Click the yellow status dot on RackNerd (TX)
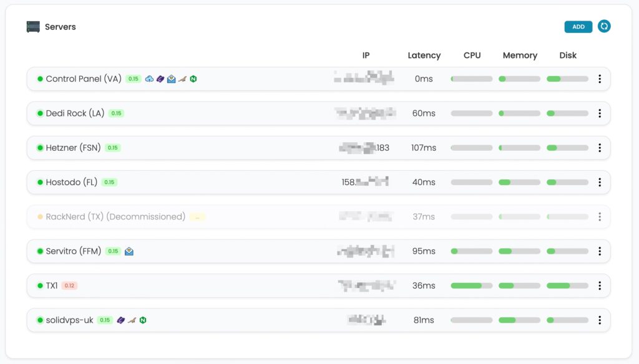 pyautogui.click(x=40, y=216)
